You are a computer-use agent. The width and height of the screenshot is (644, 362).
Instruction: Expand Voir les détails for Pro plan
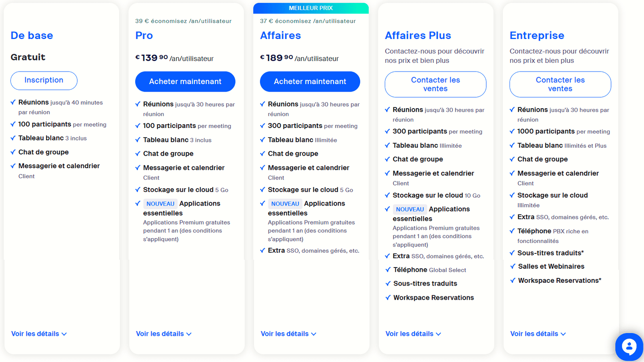coord(163,334)
